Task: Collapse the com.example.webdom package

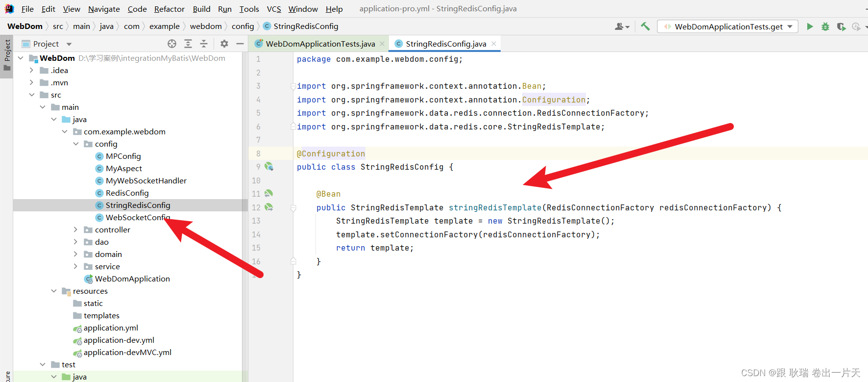Action: pyautogui.click(x=65, y=131)
